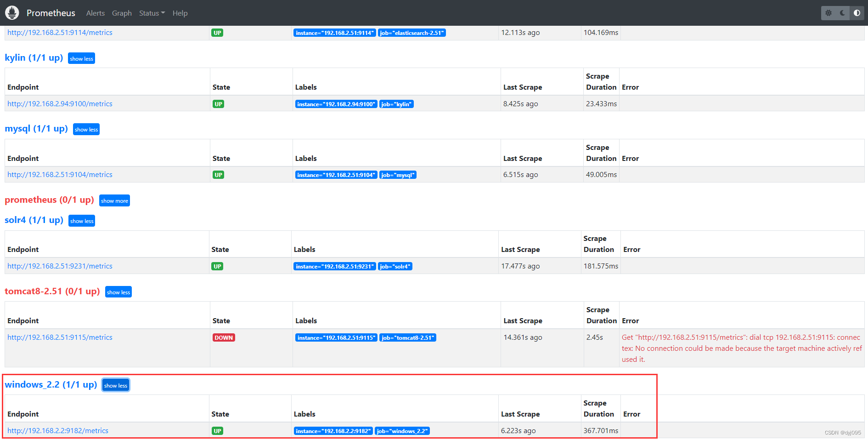Click the instance="192.168.2.51:9115" label badge
Viewport: 868px width, 440px height.
337,337
